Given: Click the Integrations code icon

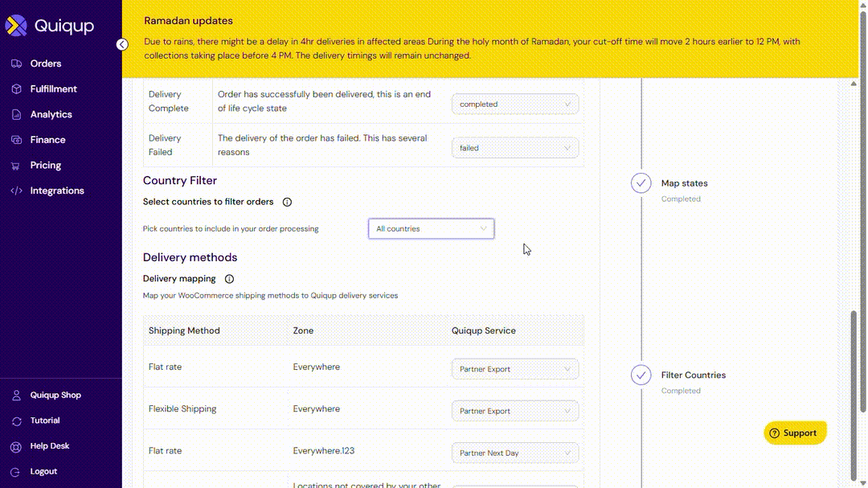Looking at the screenshot, I should pos(16,191).
